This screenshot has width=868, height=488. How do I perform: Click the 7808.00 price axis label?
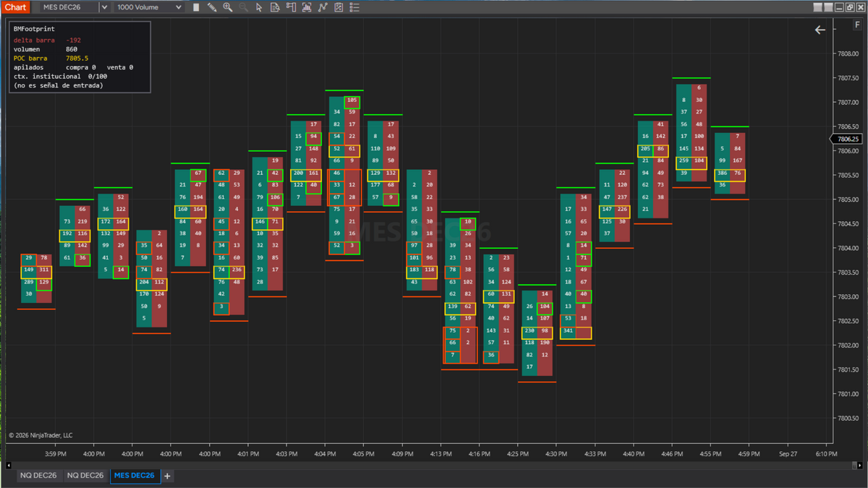848,53
